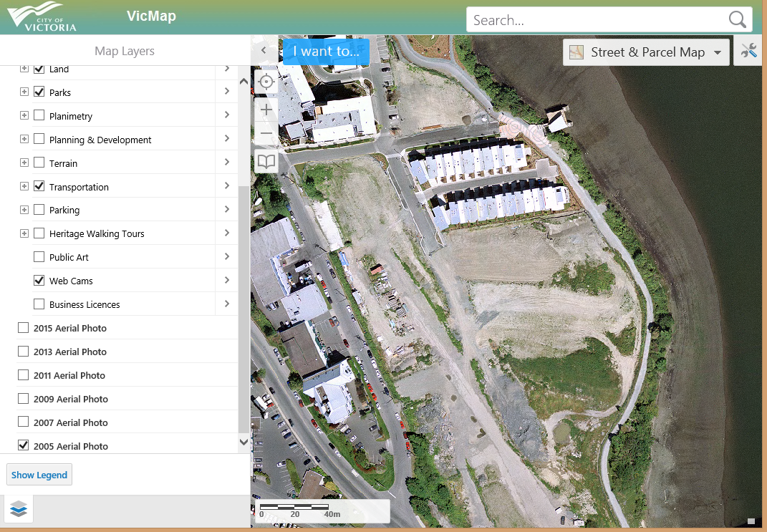Expand the Transportation layer tree
The height and width of the screenshot is (532, 767).
pos(24,186)
